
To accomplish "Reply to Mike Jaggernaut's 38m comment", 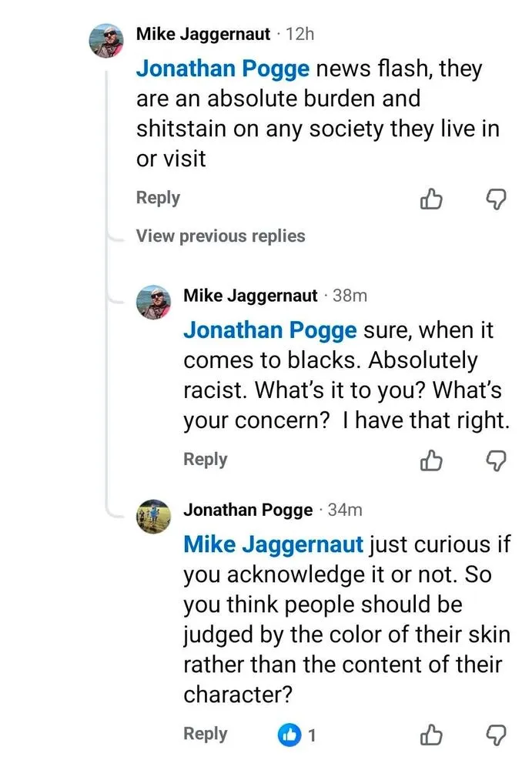I will pyautogui.click(x=205, y=459).
